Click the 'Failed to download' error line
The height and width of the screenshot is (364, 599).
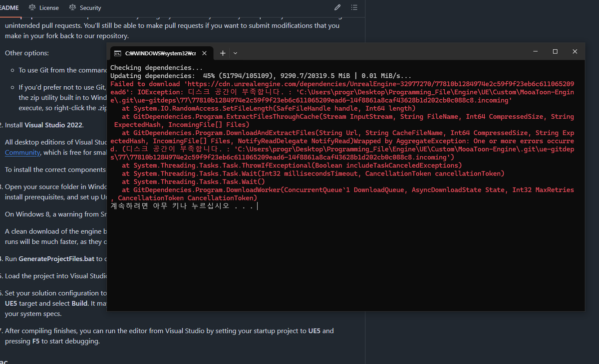point(342,84)
